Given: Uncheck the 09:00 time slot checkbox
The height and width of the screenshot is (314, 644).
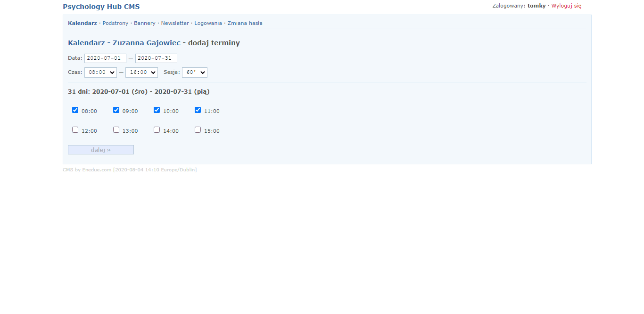Looking at the screenshot, I should tap(116, 110).
